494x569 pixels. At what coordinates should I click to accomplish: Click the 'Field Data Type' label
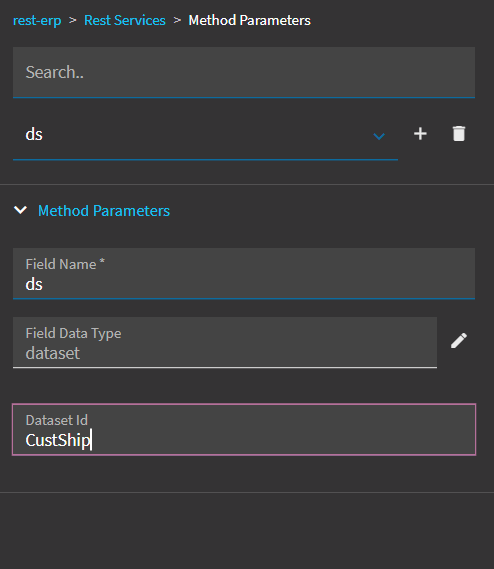[73, 333]
